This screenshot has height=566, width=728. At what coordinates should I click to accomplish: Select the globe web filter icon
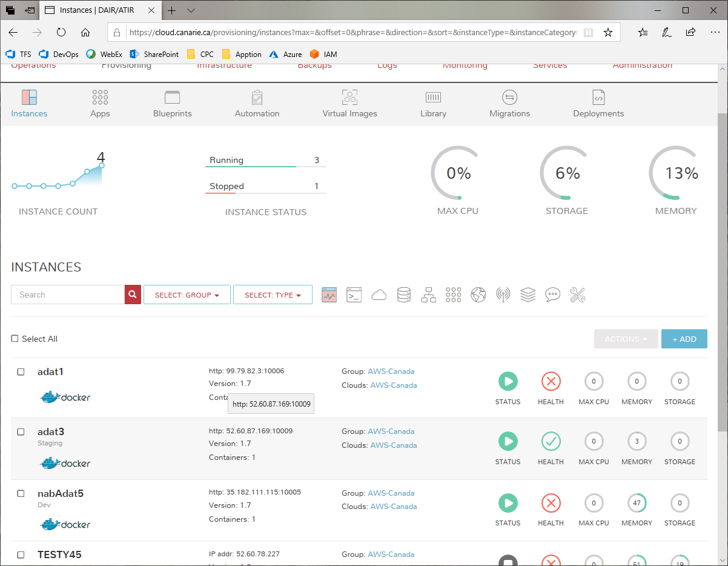point(478,295)
